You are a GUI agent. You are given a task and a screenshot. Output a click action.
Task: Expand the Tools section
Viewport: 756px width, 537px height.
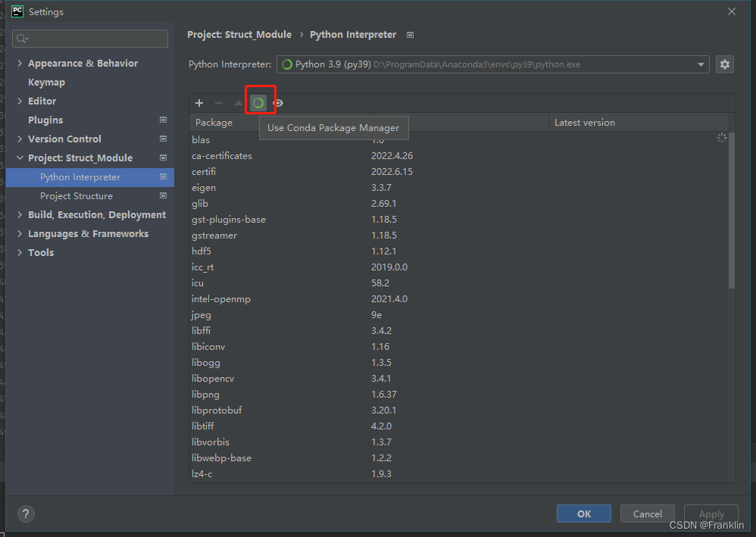tap(20, 252)
